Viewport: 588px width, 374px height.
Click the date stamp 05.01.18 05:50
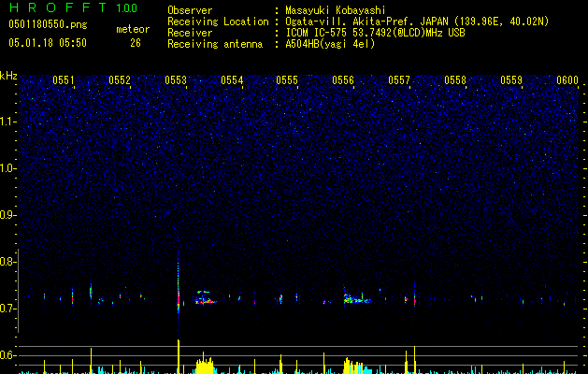pos(48,43)
